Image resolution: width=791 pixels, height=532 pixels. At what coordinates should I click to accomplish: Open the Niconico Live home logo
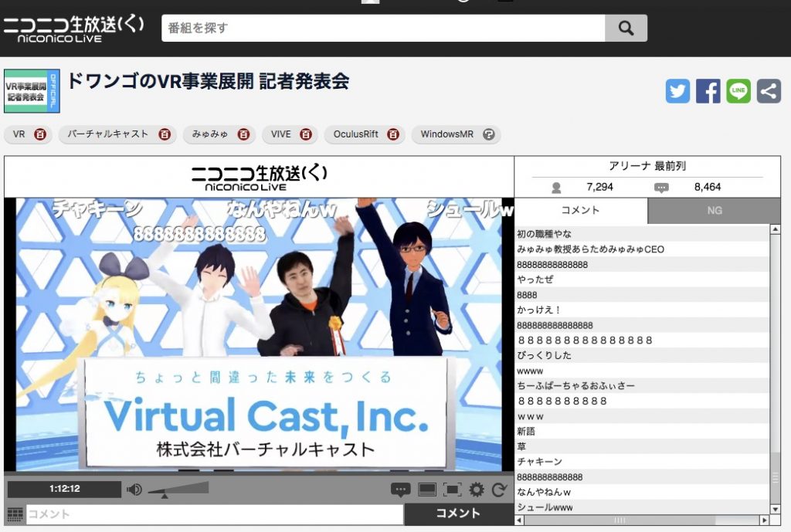pos(73,29)
